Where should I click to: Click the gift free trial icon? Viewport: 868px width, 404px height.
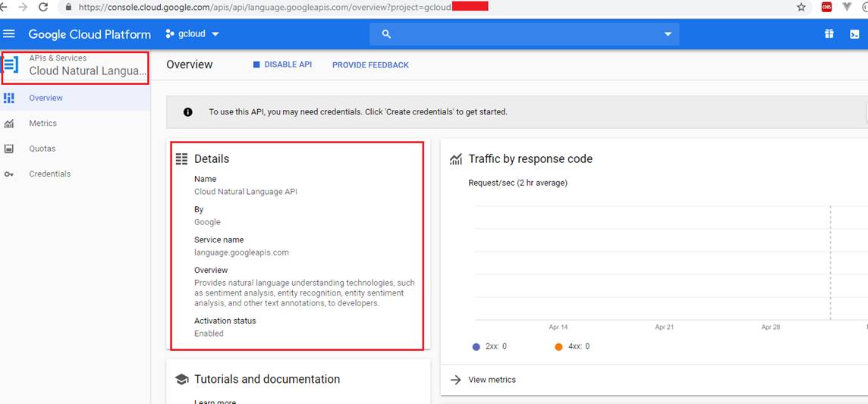coord(829,33)
